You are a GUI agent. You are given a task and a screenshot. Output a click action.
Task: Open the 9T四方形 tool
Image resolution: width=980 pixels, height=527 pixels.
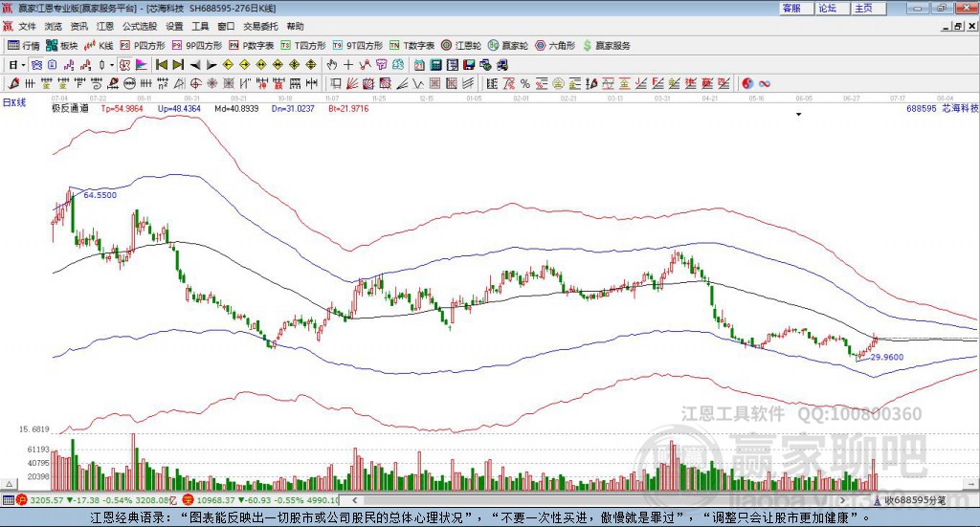pos(358,46)
